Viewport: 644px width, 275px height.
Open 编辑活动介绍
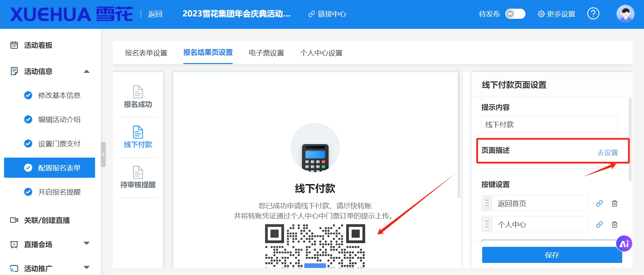click(x=59, y=119)
